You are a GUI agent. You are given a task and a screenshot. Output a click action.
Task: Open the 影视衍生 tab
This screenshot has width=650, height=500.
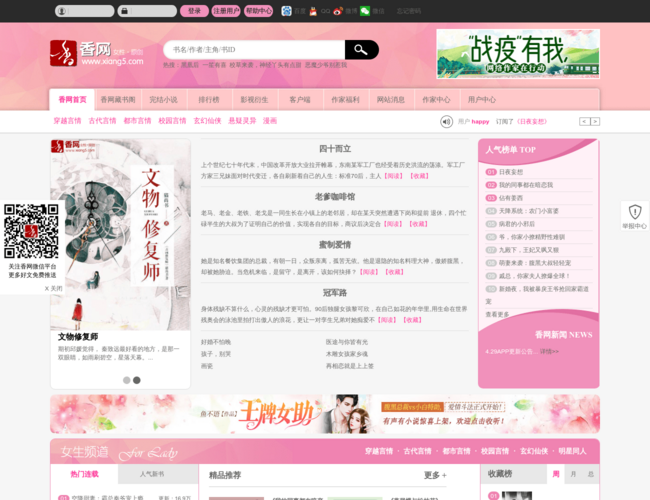(255, 100)
